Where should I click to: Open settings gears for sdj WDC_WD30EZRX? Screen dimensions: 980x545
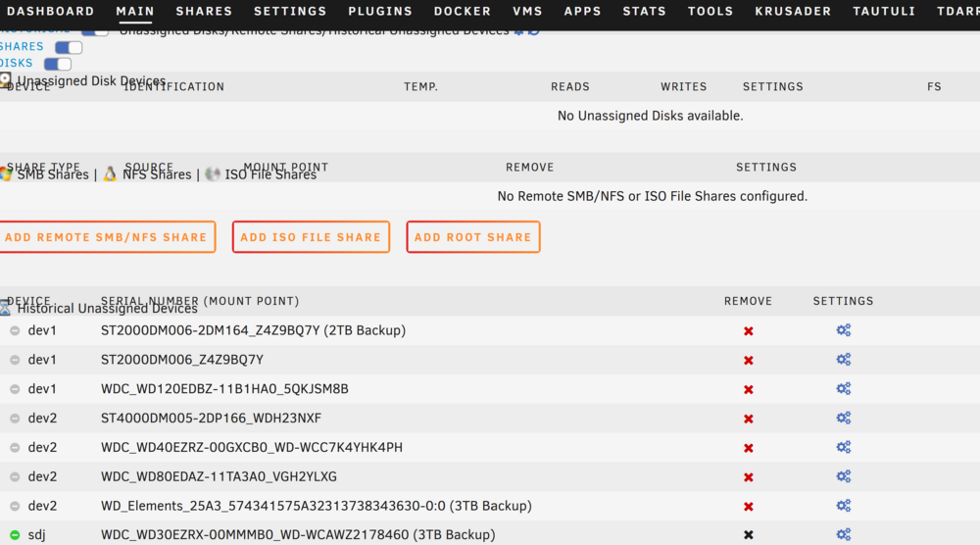point(844,534)
